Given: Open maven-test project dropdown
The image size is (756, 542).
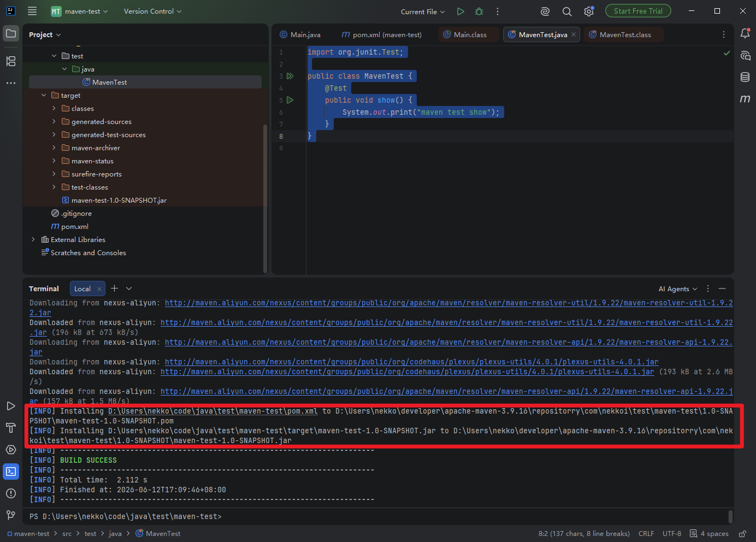Looking at the screenshot, I should pos(80,11).
